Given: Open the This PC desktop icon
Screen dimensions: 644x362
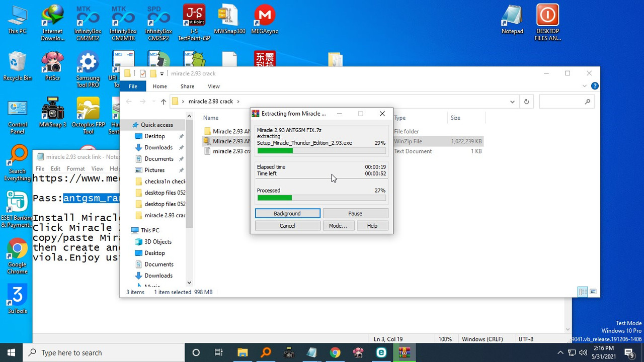Looking at the screenshot, I should point(17,20).
